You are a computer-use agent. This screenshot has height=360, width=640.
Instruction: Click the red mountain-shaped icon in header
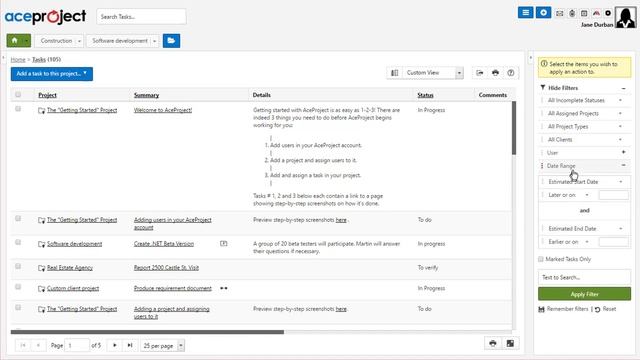596,13
